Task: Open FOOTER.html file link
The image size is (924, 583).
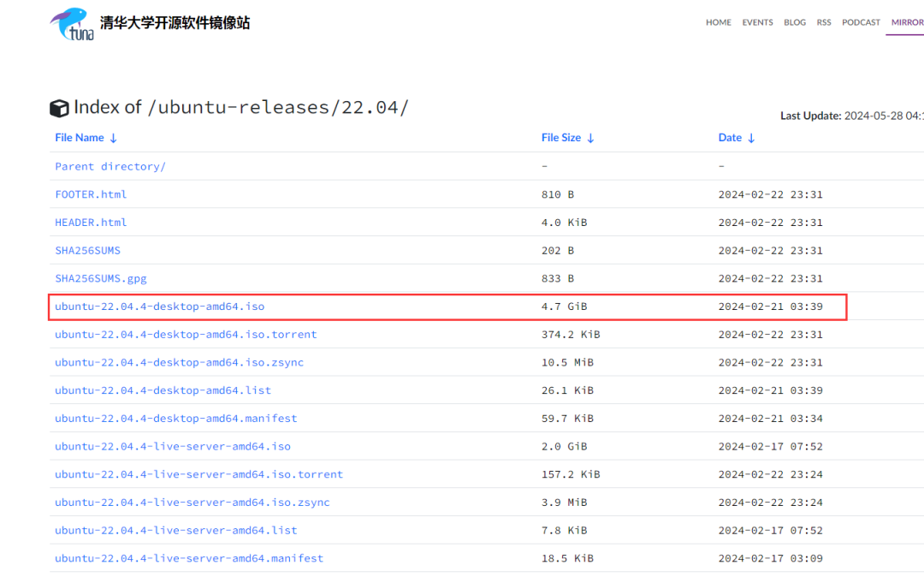Action: coord(91,194)
